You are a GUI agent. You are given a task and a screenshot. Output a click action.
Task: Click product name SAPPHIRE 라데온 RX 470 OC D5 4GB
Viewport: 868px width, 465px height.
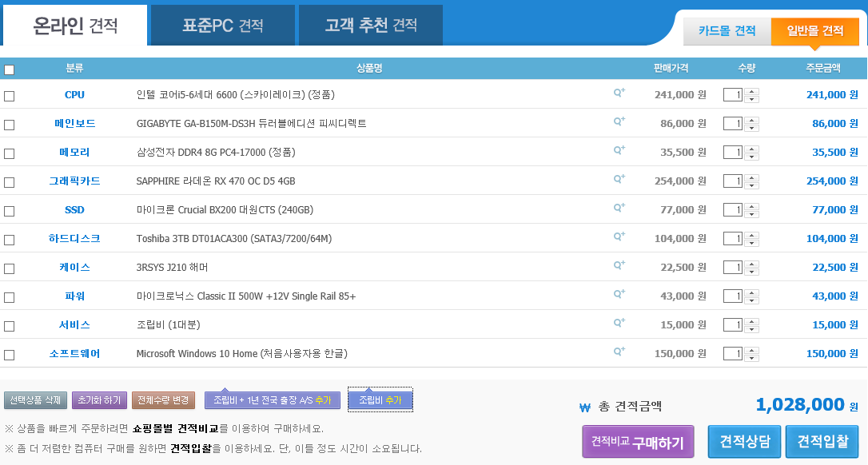coord(216,181)
